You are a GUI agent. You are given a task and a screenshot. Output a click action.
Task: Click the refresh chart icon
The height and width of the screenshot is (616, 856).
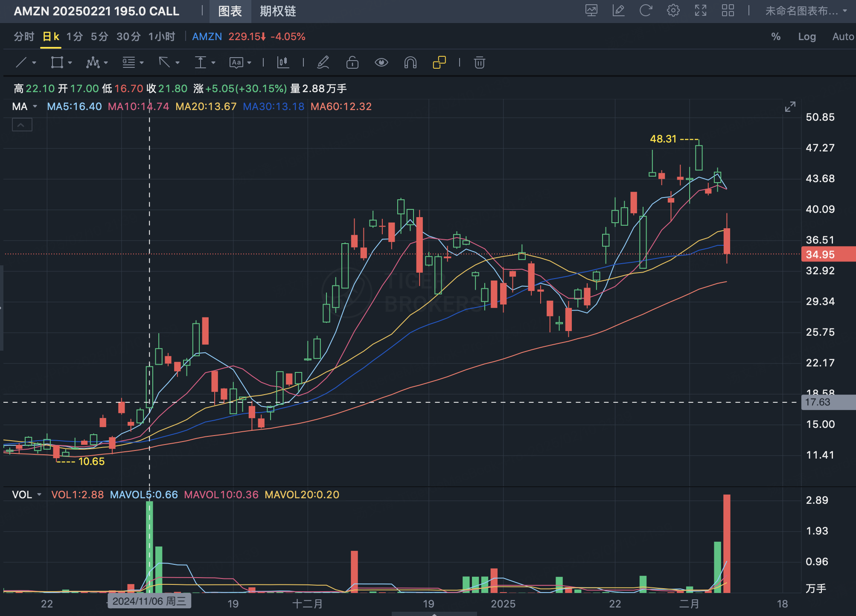[646, 11]
